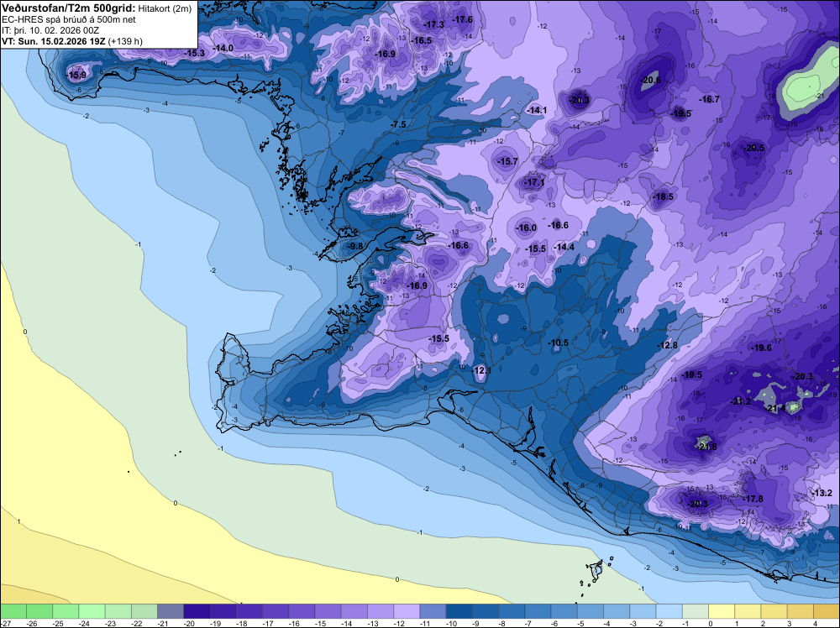Pick the purple legend swatch labeled -16
Screen dimensions: 840x628
tap(302, 611)
